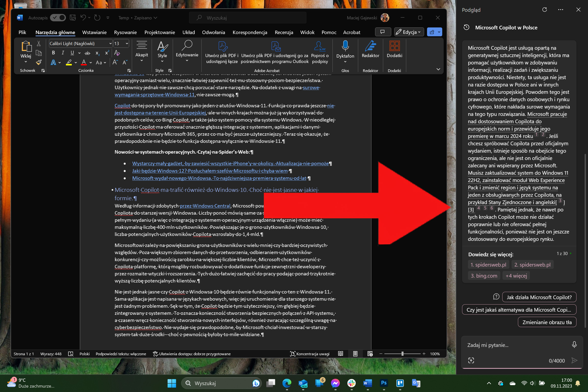This screenshot has height=392, width=588.
Task: Open the Recenzja tab
Action: point(284,32)
